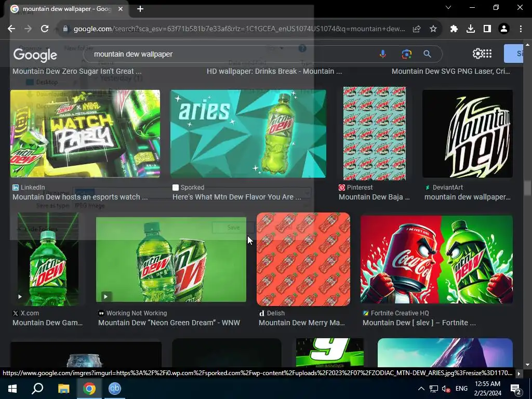Open a new tab with plus button
The width and height of the screenshot is (532, 399).
(x=140, y=9)
